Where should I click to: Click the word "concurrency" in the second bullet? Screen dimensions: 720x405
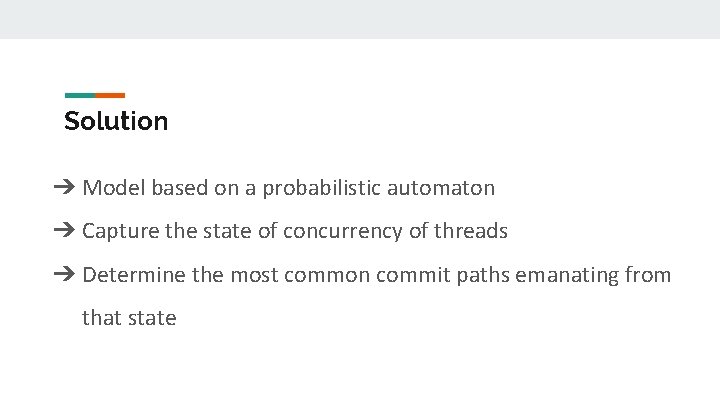point(343,231)
